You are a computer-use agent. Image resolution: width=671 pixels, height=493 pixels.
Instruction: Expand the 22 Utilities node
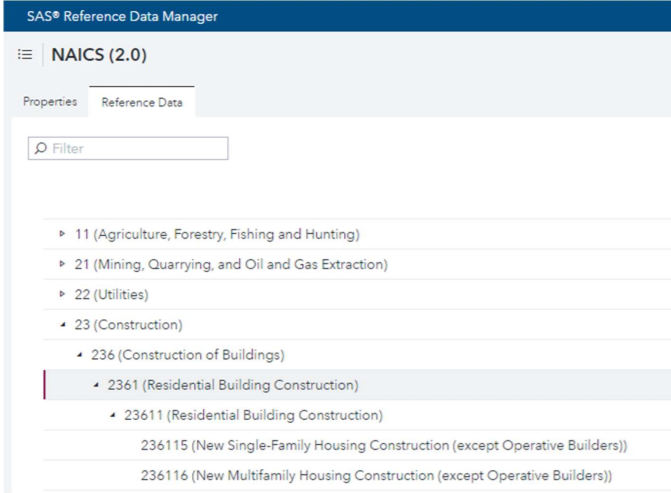[62, 294]
